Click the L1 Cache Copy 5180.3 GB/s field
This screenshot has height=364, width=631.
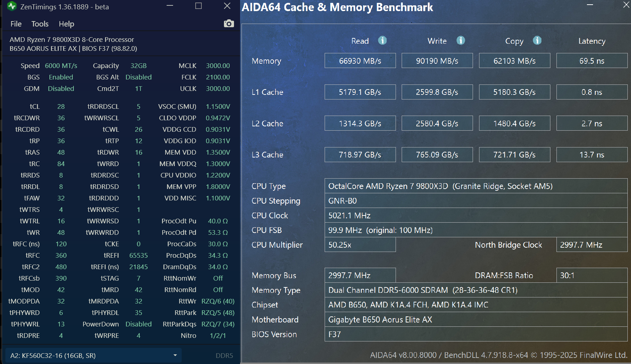[x=515, y=92]
